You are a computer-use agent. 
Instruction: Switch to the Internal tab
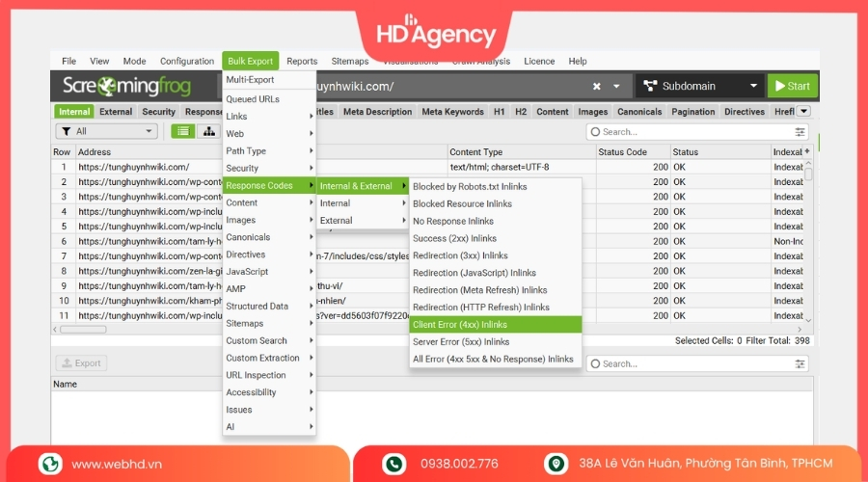[x=74, y=111]
